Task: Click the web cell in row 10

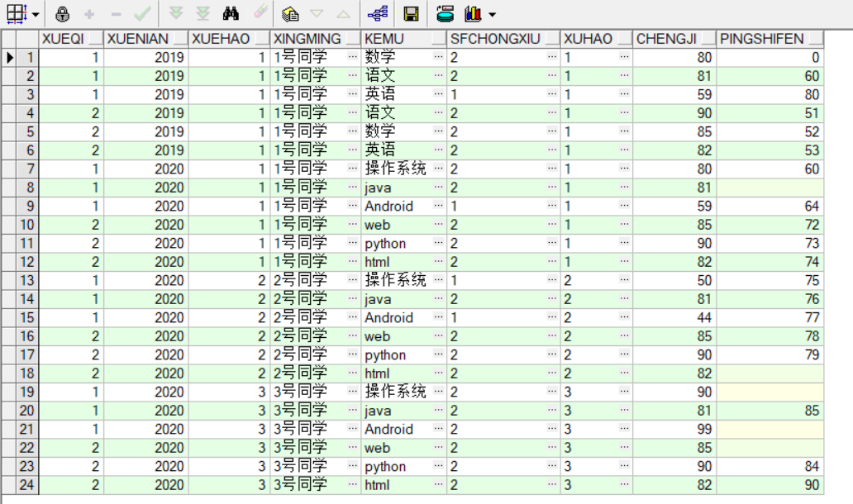Action: coord(403,224)
